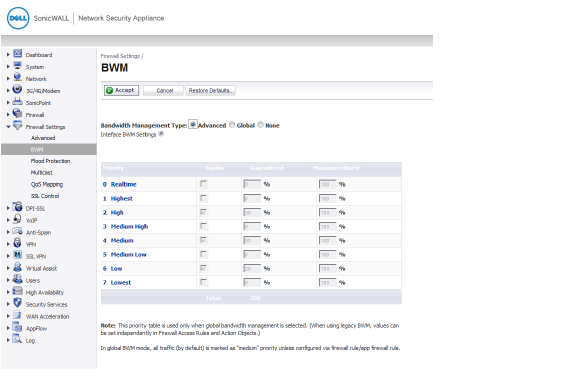
Task: Select the Advanced bandwidth management radio
Action: coord(193,125)
